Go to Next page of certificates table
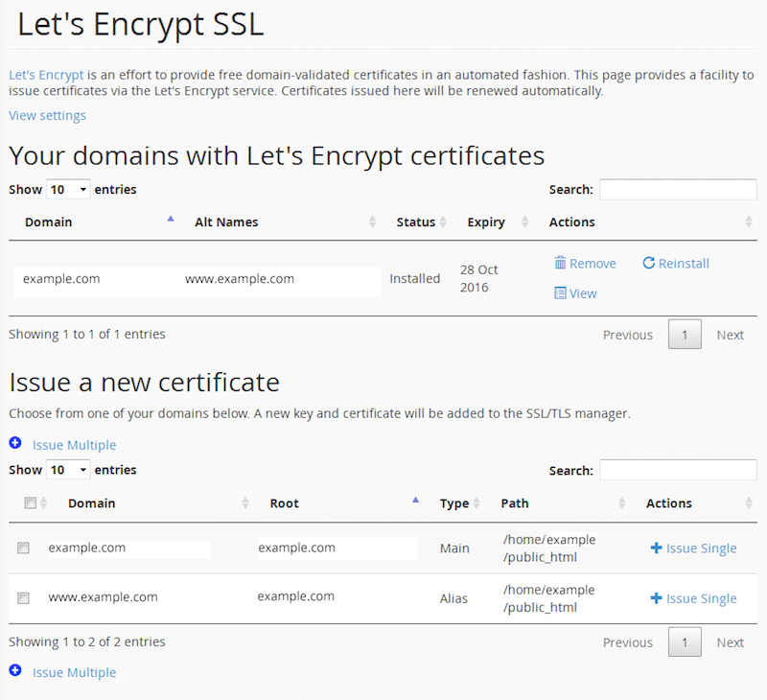 click(x=730, y=335)
